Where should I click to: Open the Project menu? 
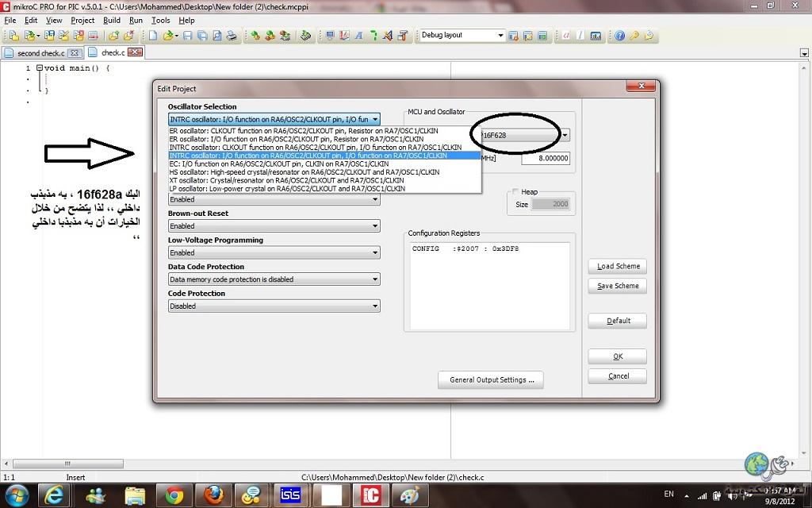tap(82, 20)
